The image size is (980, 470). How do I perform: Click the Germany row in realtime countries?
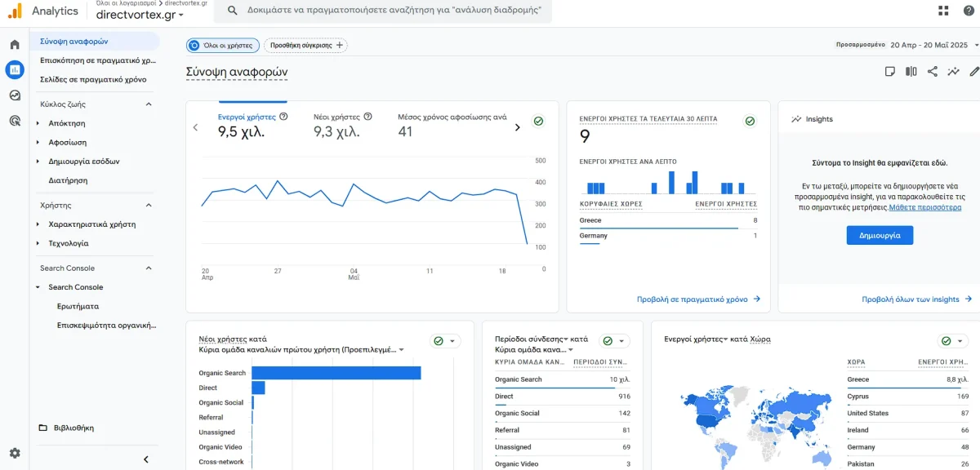668,236
